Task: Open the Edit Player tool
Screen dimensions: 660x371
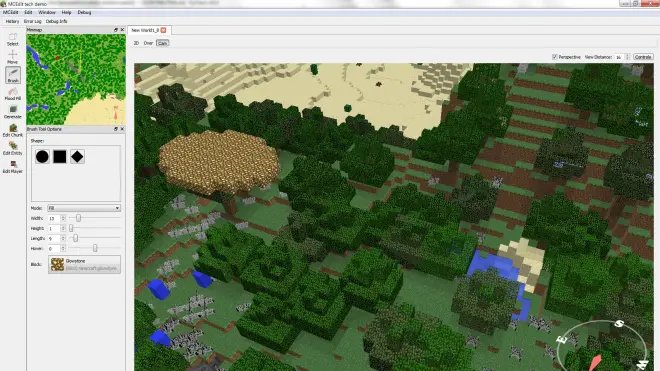Action: tap(13, 167)
